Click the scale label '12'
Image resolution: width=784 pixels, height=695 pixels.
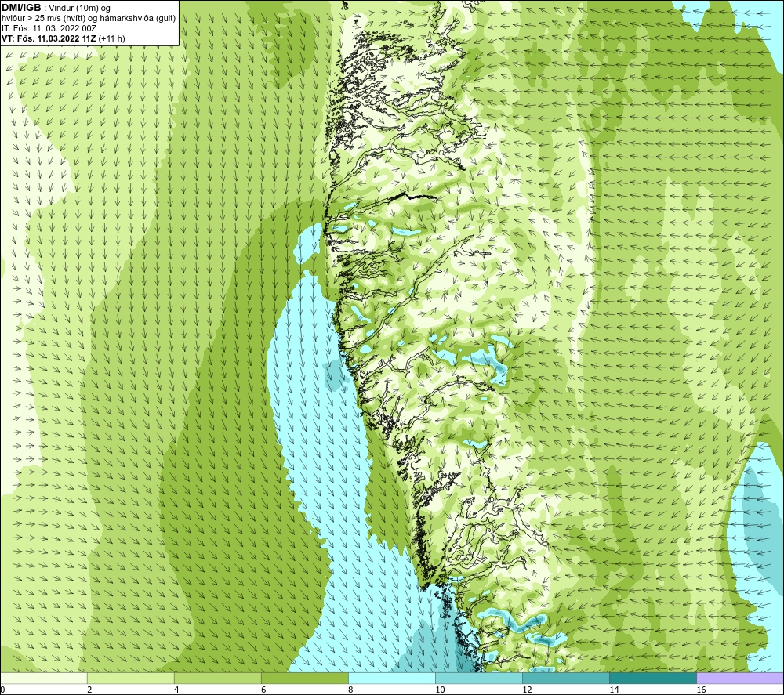(527, 690)
